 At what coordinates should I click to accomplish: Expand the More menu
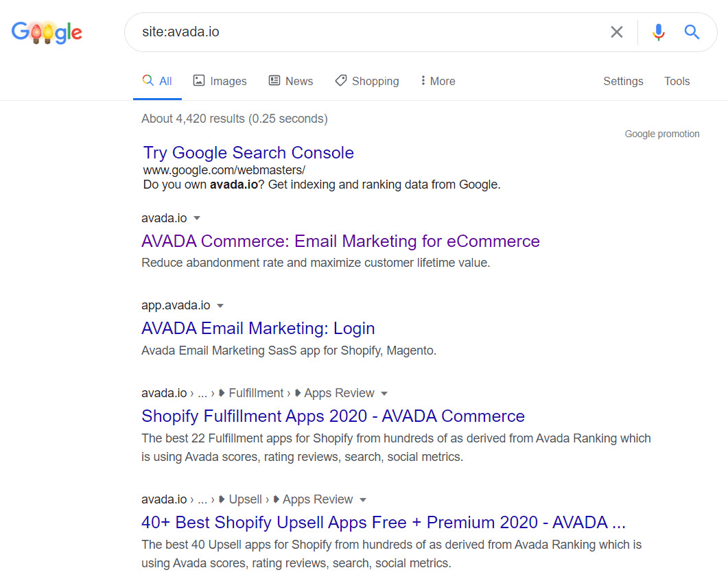pyautogui.click(x=438, y=81)
